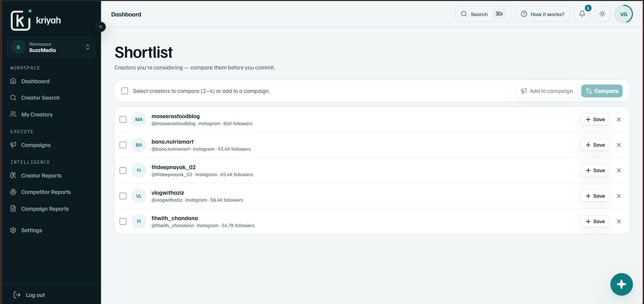Click Log out in the sidebar
The image size is (644, 304).
(29, 295)
